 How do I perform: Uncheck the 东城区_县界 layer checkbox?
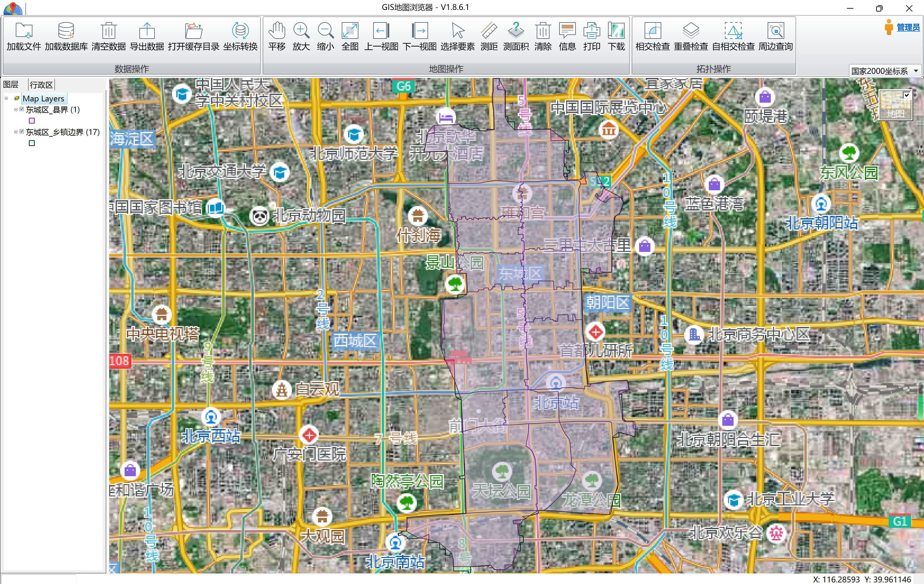pyautogui.click(x=22, y=110)
